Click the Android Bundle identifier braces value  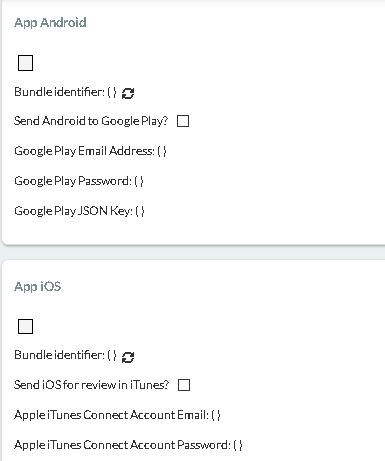pos(112,92)
